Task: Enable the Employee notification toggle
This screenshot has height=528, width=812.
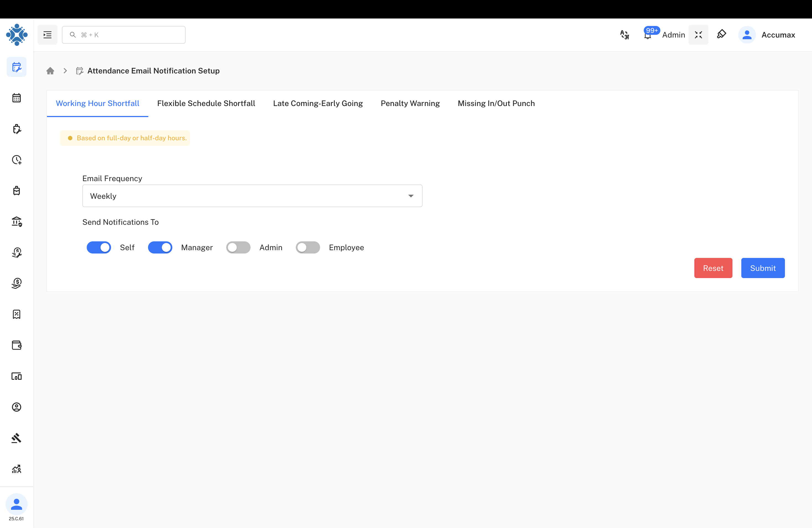Action: (308, 247)
